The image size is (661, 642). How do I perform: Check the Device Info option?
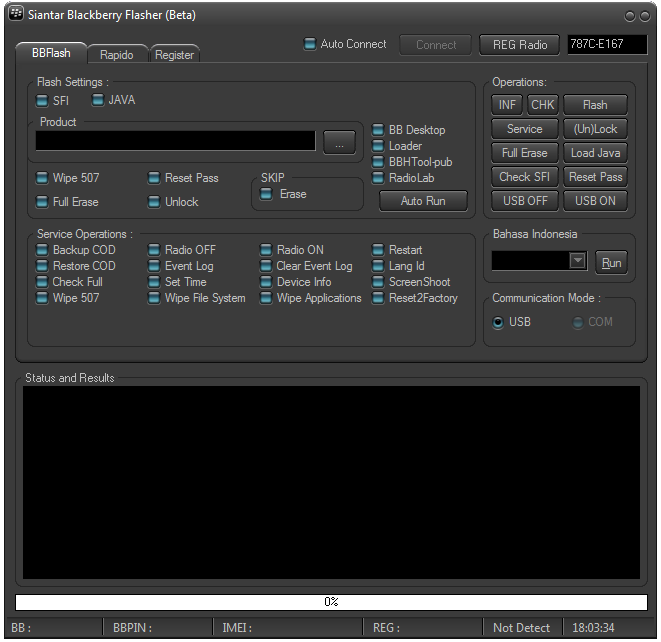266,282
